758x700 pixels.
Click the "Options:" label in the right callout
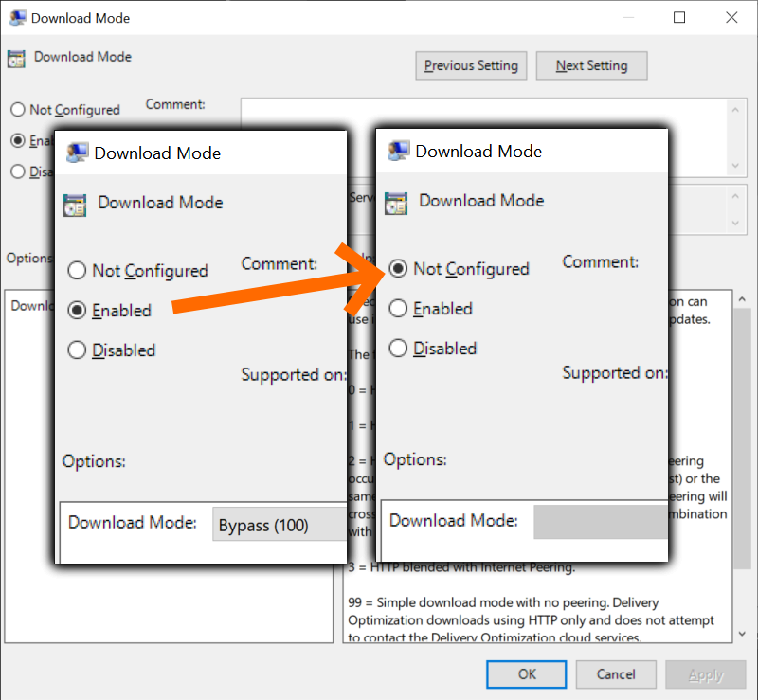415,459
